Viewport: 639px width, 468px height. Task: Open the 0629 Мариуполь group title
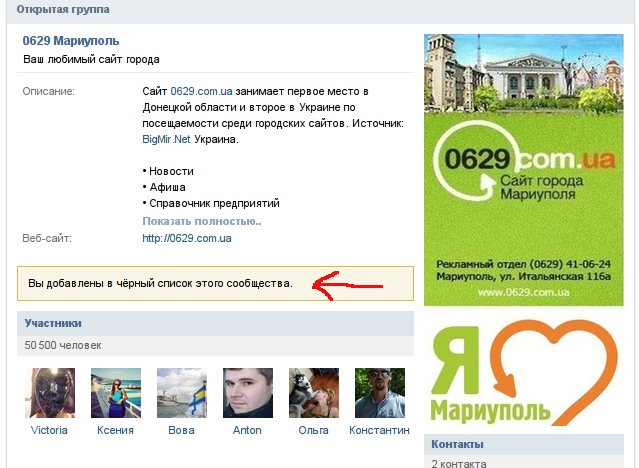[71, 41]
